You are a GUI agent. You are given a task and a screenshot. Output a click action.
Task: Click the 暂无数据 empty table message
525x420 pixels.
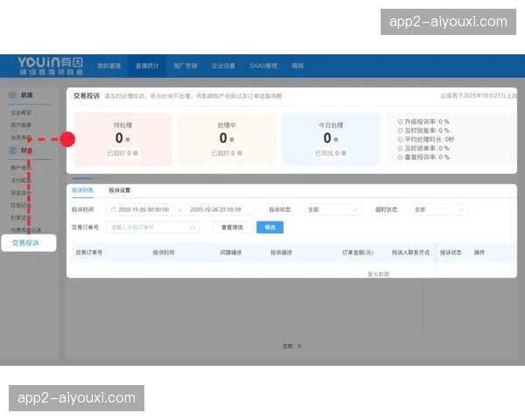pyautogui.click(x=378, y=274)
